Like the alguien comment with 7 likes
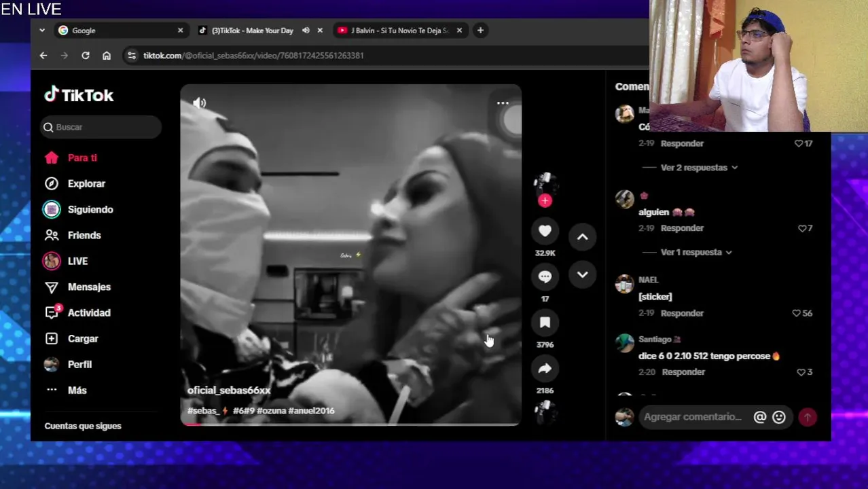The width and height of the screenshot is (868, 489). click(x=802, y=228)
